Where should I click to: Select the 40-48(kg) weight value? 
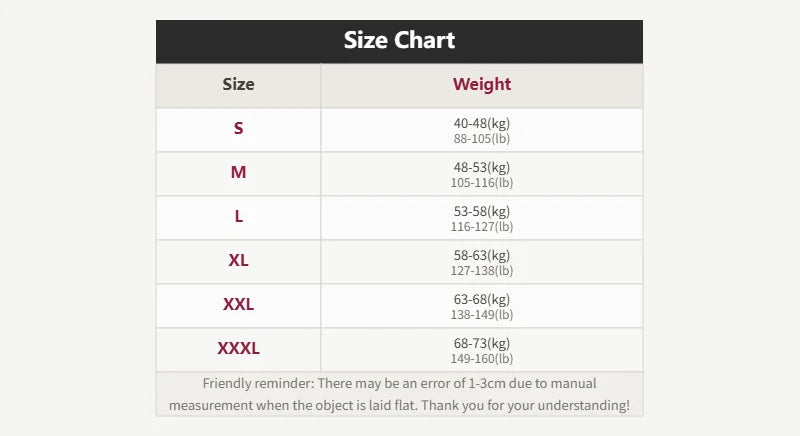click(x=482, y=123)
